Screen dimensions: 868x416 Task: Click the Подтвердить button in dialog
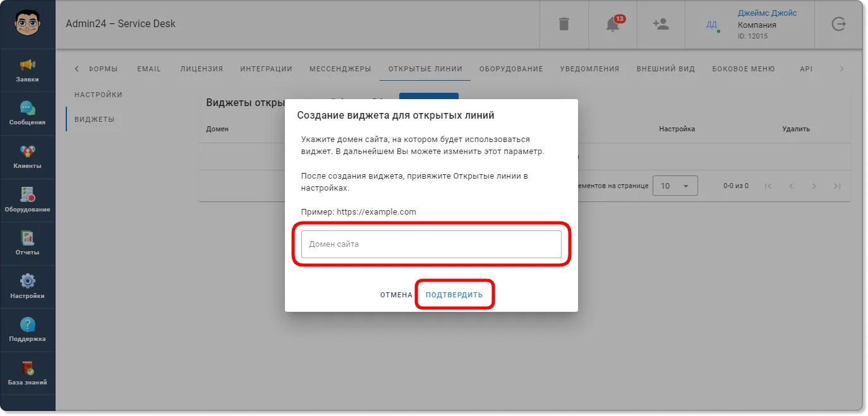pyautogui.click(x=454, y=295)
